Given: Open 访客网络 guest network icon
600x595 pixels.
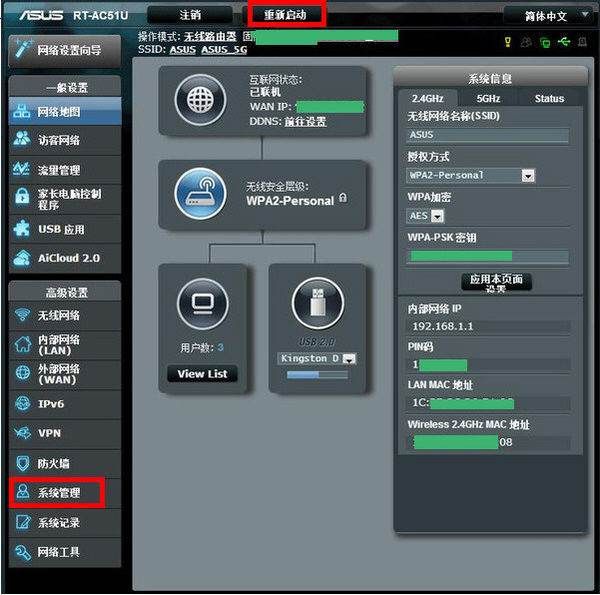Looking at the screenshot, I should [x=21, y=140].
